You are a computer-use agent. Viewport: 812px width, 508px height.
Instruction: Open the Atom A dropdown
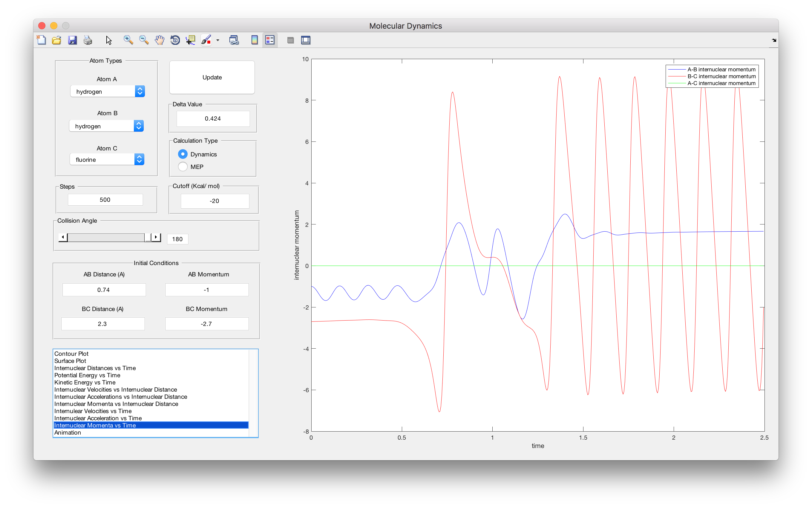(x=107, y=91)
